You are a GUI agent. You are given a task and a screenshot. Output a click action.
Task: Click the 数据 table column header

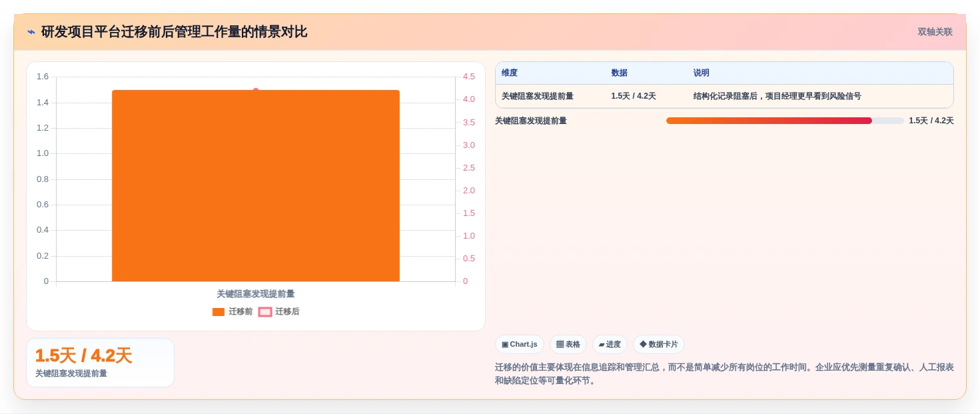(x=620, y=73)
